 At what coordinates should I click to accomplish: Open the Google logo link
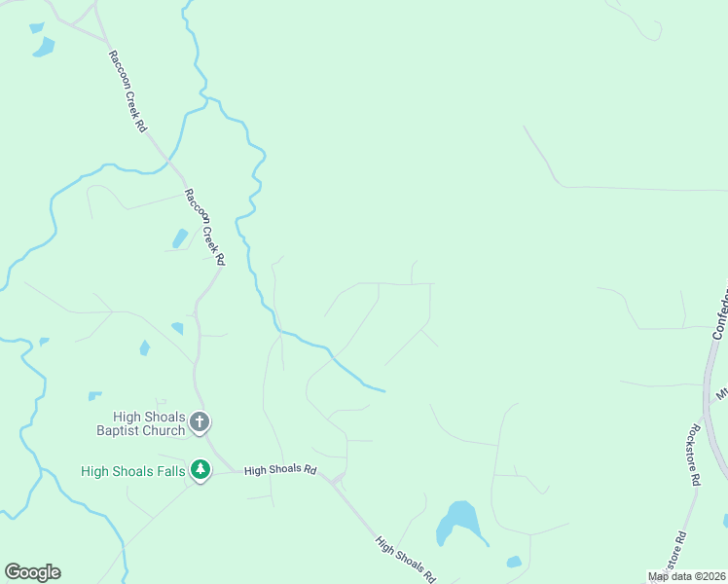pos(32,572)
